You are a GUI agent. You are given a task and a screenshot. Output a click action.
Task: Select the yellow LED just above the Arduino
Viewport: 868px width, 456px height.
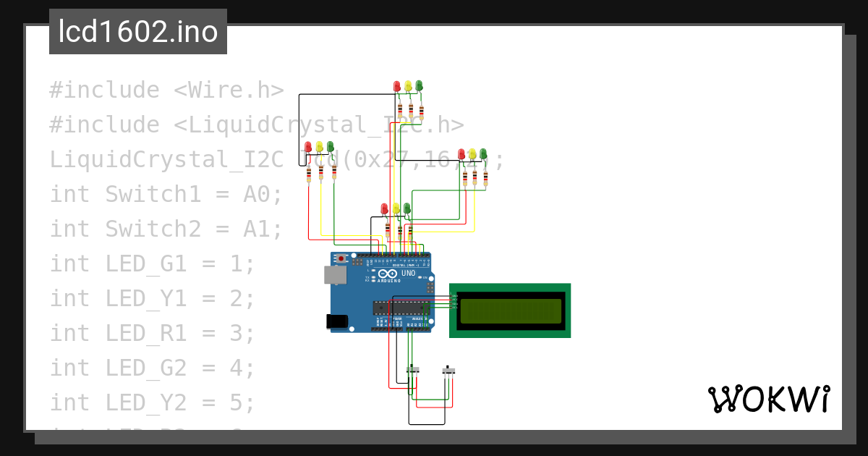click(396, 209)
